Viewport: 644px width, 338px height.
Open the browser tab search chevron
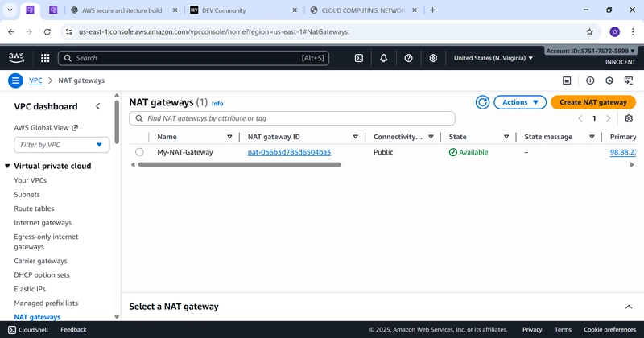pyautogui.click(x=10, y=10)
